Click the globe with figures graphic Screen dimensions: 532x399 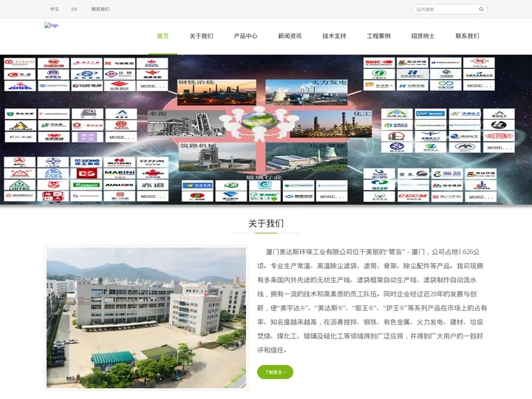pyautogui.click(x=259, y=123)
